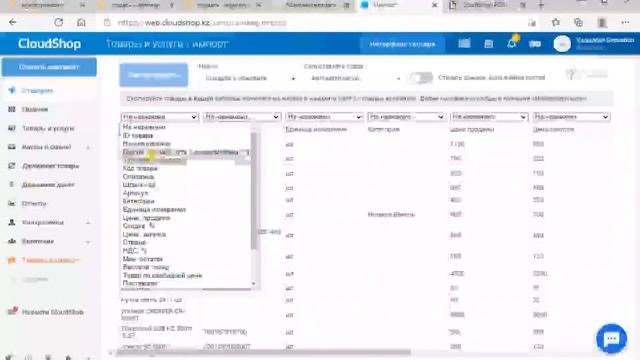Open the table icon in CloudShop header
The height and width of the screenshot is (360, 640).
click(464, 44)
